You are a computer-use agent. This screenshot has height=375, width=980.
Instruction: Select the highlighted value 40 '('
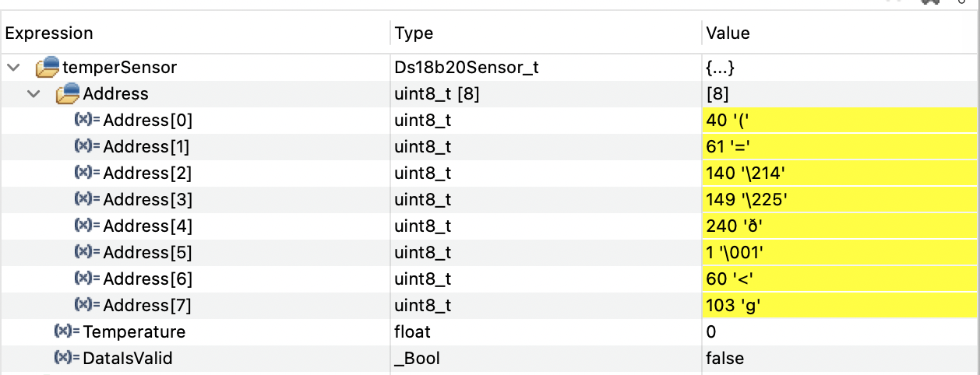click(x=839, y=121)
